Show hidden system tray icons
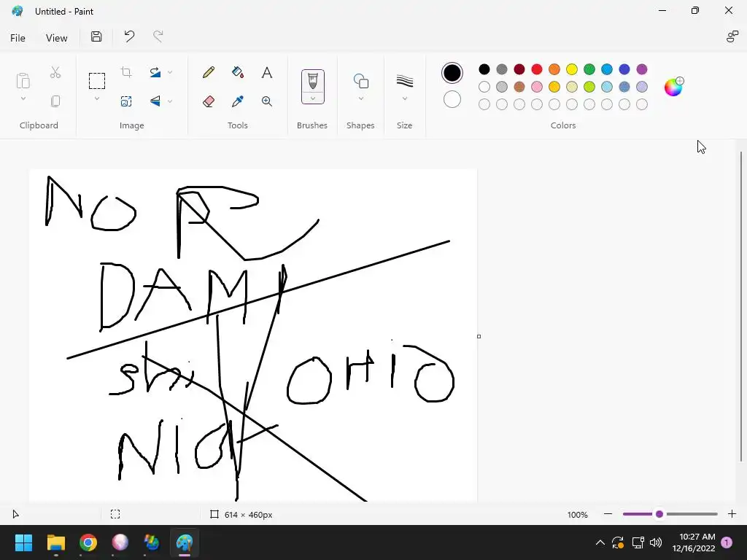Image resolution: width=747 pixels, height=560 pixels. (x=600, y=542)
